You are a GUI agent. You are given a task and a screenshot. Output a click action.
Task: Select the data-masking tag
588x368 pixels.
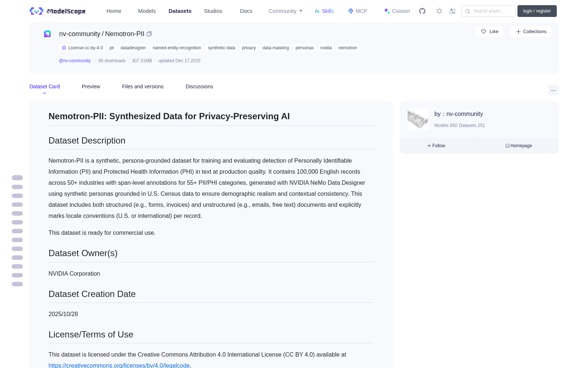point(276,48)
